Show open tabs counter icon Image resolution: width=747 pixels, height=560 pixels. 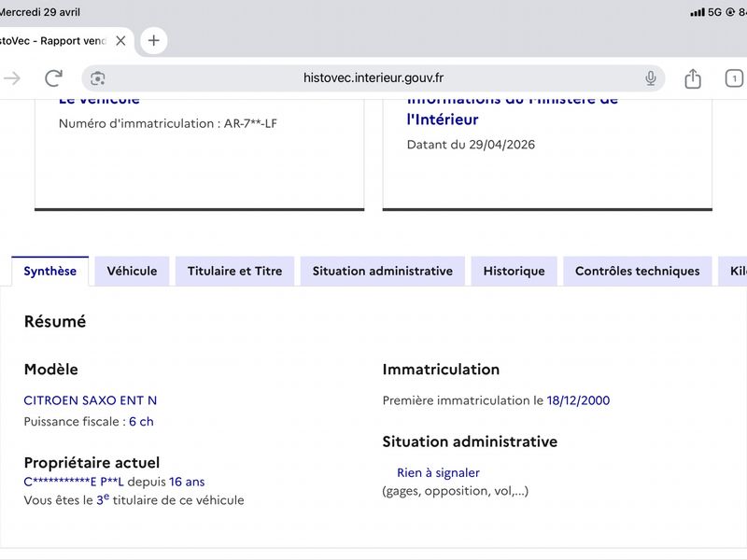coord(734,78)
